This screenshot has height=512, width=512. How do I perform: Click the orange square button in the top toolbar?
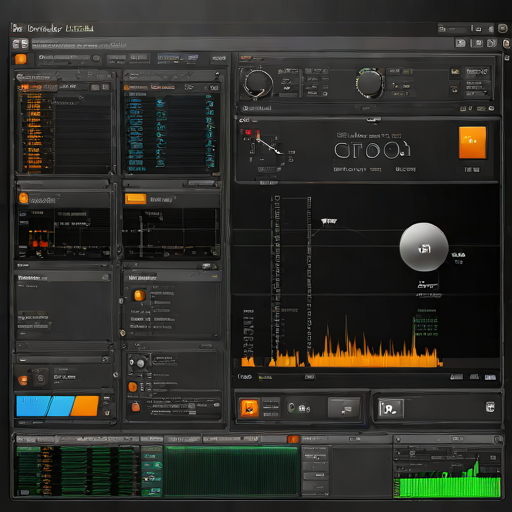pyautogui.click(x=21, y=59)
